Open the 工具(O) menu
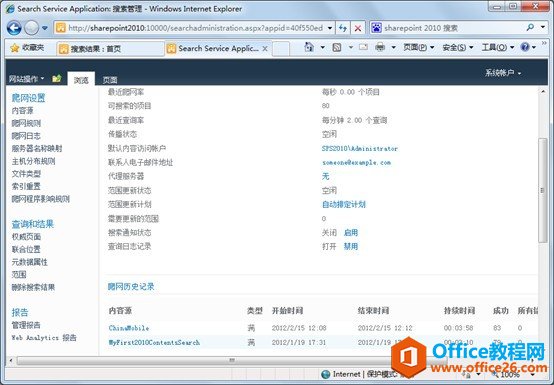This screenshot has height=385, width=554. pos(498,48)
